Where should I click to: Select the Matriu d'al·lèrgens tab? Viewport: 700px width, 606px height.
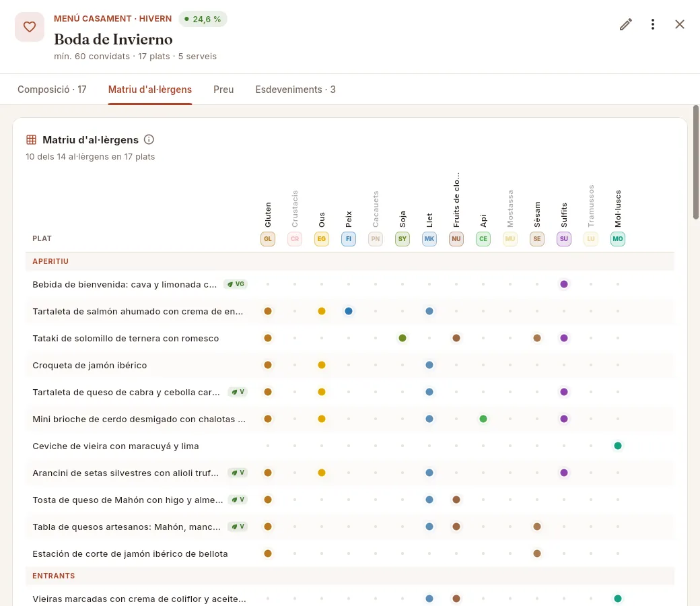tap(150, 90)
